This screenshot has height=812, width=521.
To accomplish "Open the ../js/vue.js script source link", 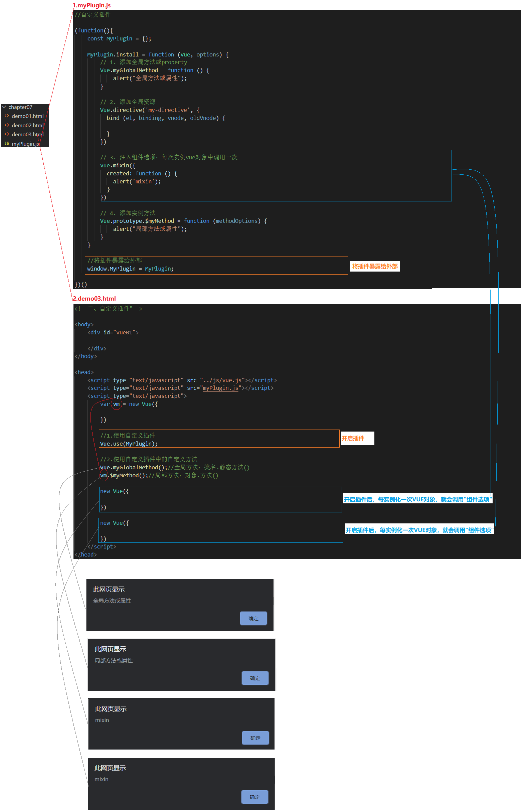I will pos(222,380).
